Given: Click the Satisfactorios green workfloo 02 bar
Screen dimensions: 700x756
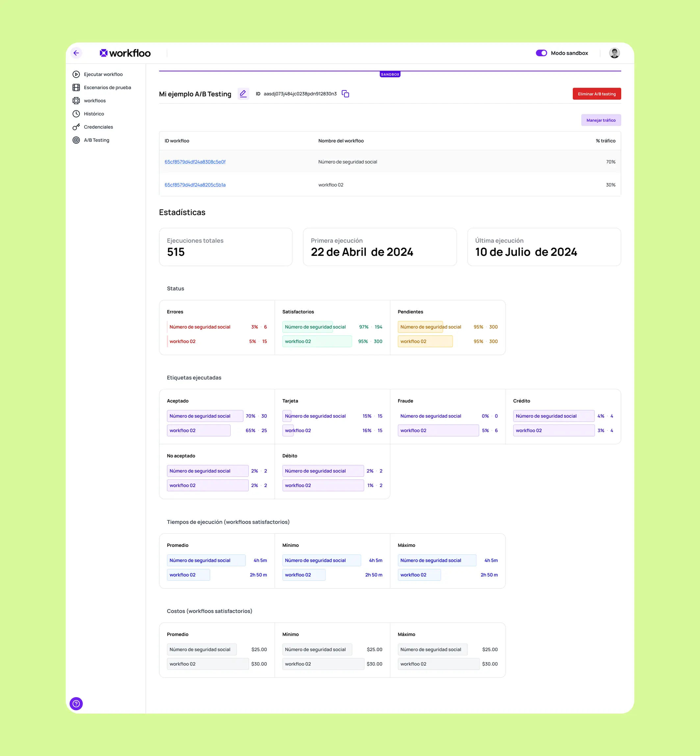Looking at the screenshot, I should click(317, 341).
